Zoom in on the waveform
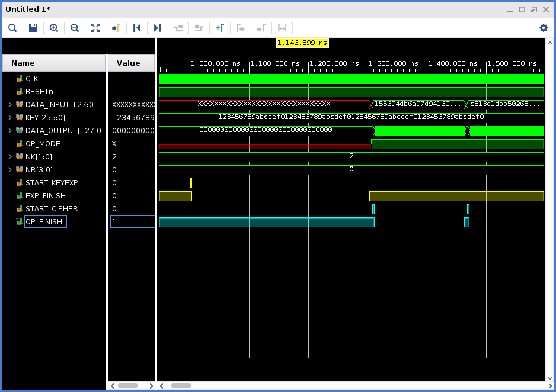 [54, 28]
